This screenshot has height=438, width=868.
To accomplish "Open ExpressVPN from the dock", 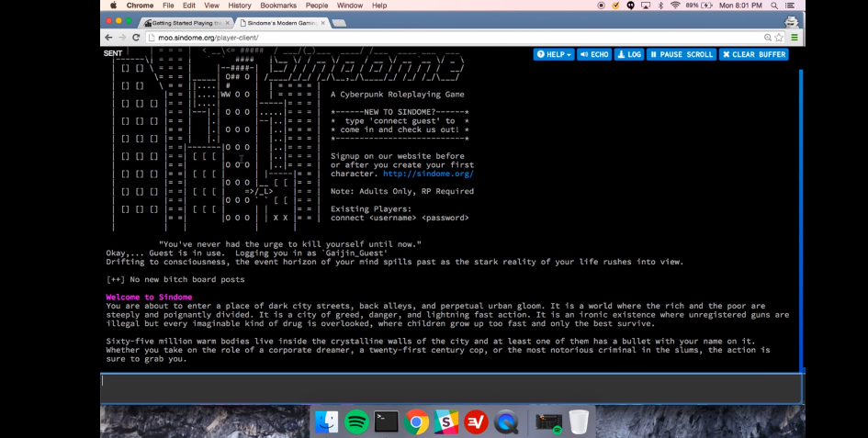I will click(x=476, y=422).
